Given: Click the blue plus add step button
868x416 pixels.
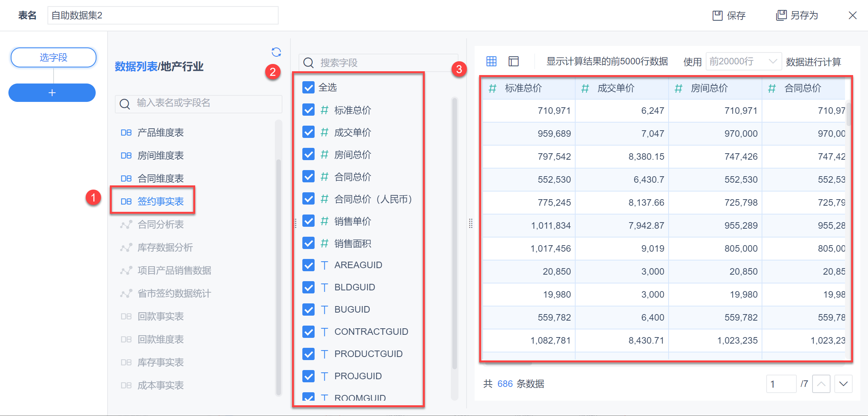Looking at the screenshot, I should [x=52, y=93].
